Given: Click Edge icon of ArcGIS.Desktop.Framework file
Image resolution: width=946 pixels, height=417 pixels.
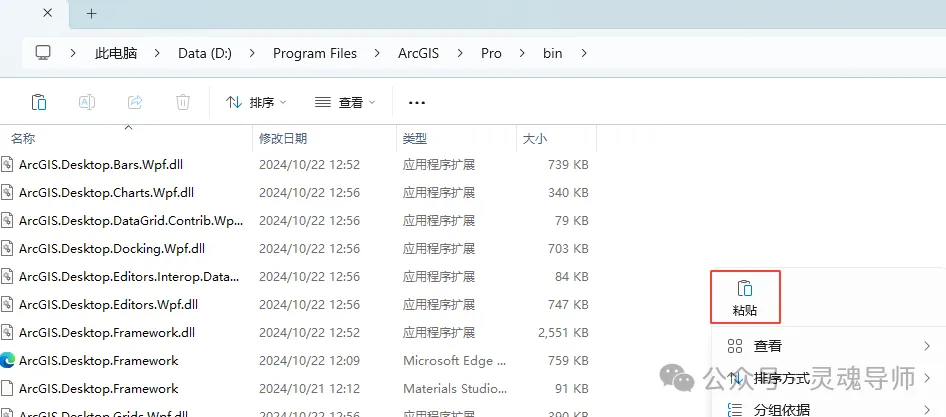Looking at the screenshot, I should (7, 361).
